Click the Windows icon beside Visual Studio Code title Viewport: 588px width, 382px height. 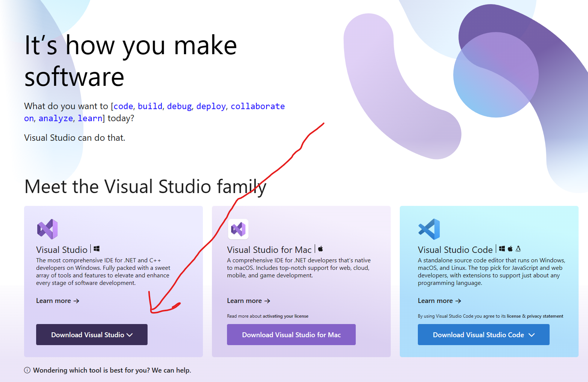[502, 249]
